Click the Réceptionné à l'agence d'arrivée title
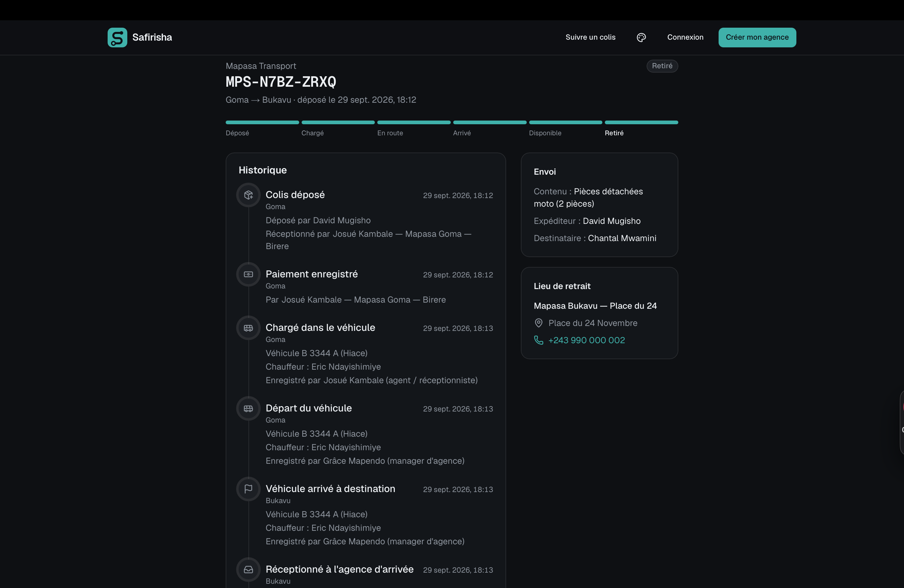904x588 pixels. [x=339, y=569]
